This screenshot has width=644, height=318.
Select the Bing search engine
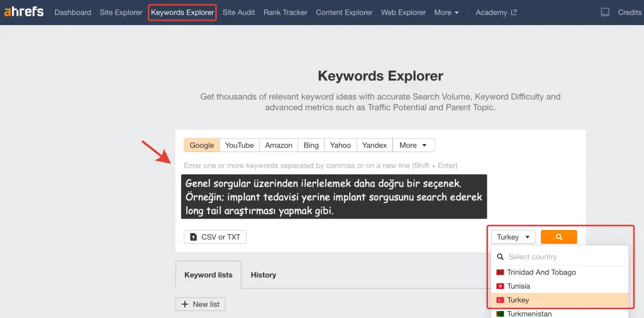pyautogui.click(x=311, y=145)
